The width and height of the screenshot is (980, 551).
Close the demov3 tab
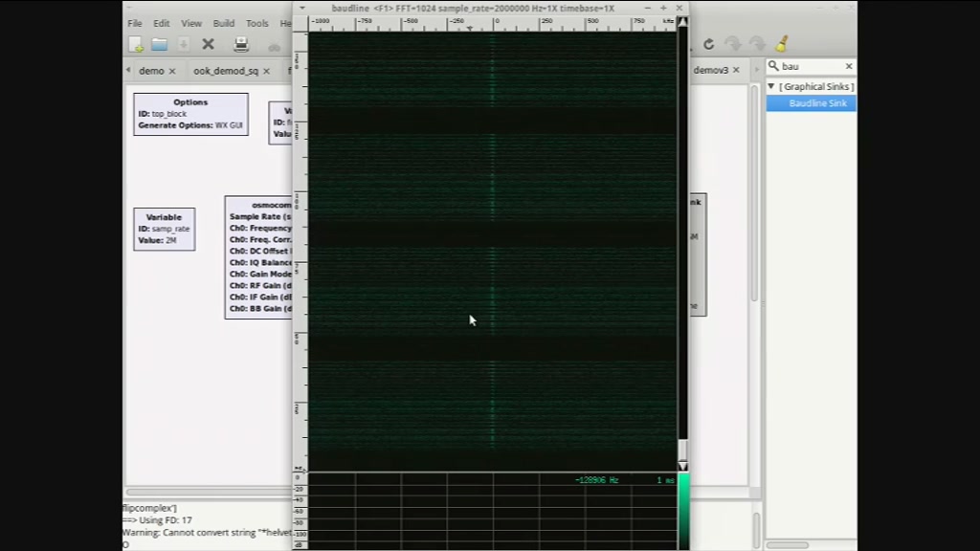736,70
